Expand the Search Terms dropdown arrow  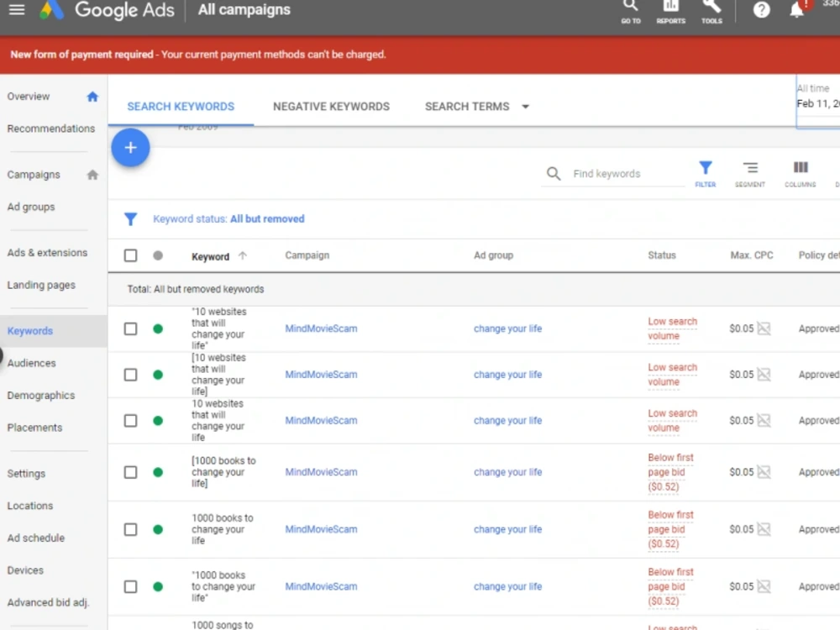(x=526, y=107)
